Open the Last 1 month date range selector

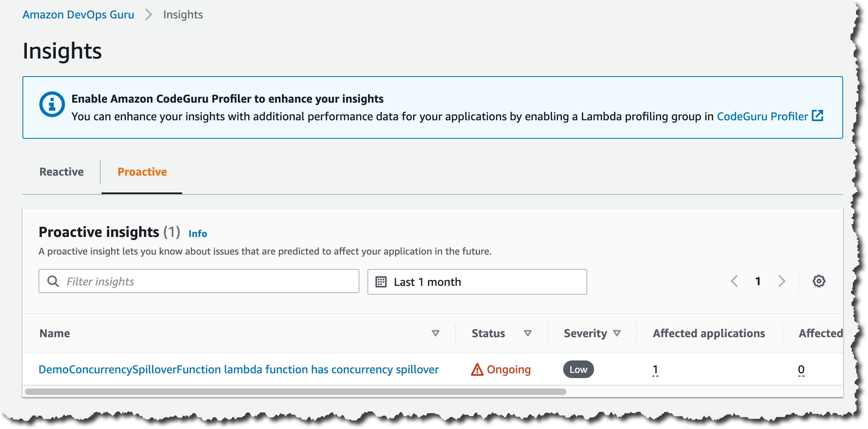(x=477, y=282)
